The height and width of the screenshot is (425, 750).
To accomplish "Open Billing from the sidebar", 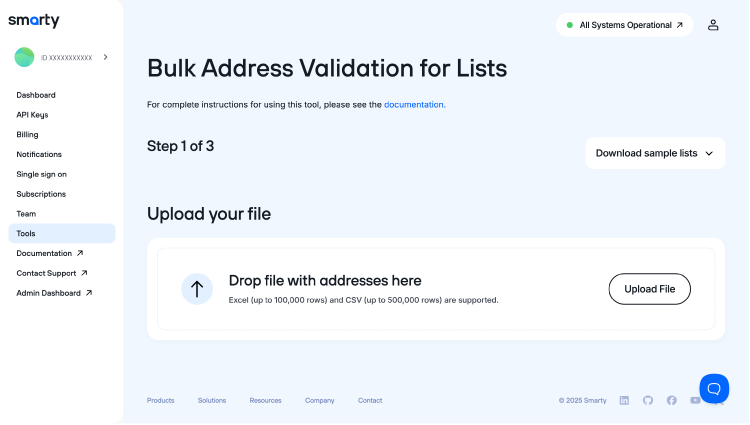I will 27,134.
